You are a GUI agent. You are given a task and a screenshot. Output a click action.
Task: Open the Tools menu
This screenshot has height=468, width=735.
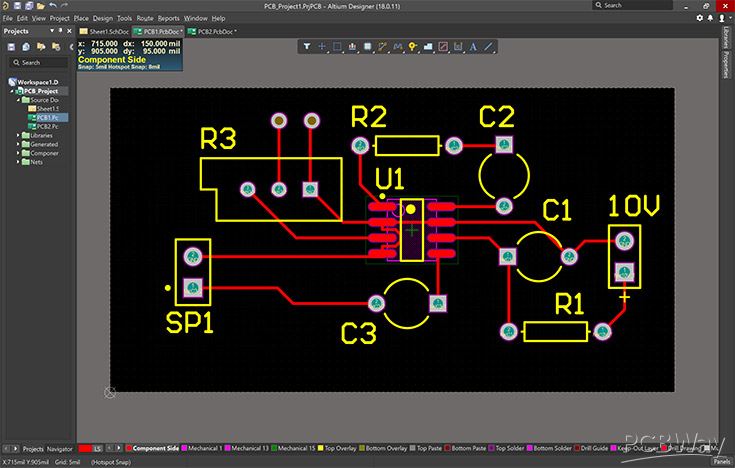tap(124, 18)
